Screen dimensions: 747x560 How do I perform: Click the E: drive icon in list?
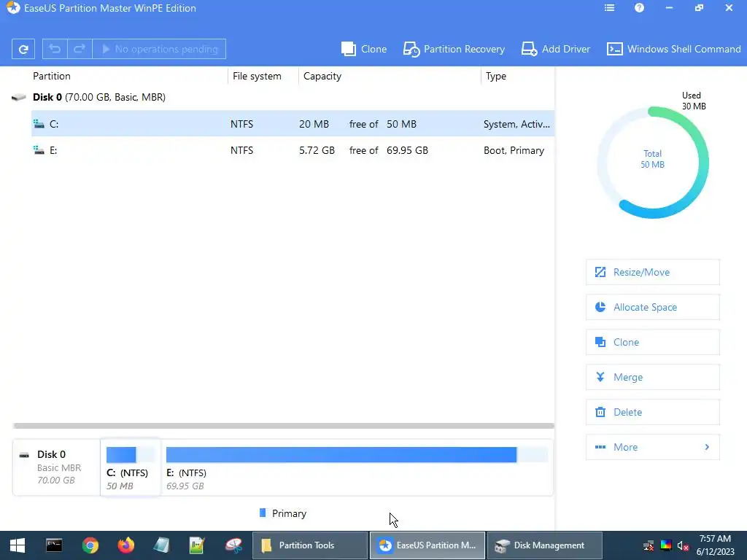(39, 150)
